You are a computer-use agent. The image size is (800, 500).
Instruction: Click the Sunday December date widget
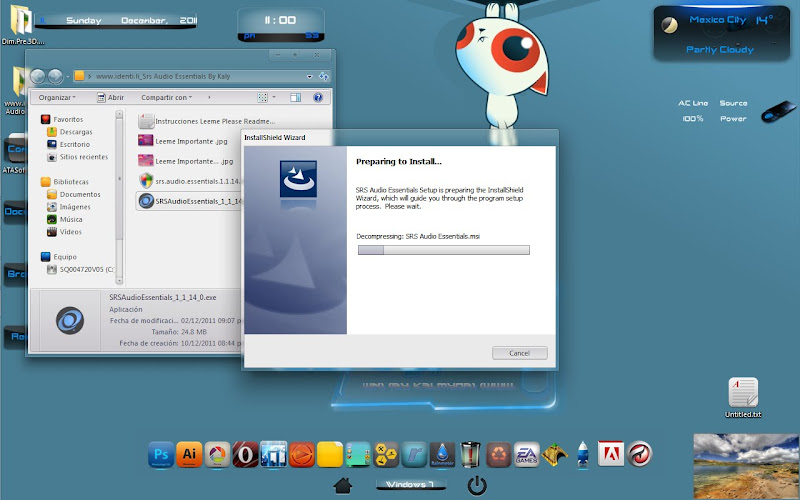(x=117, y=20)
